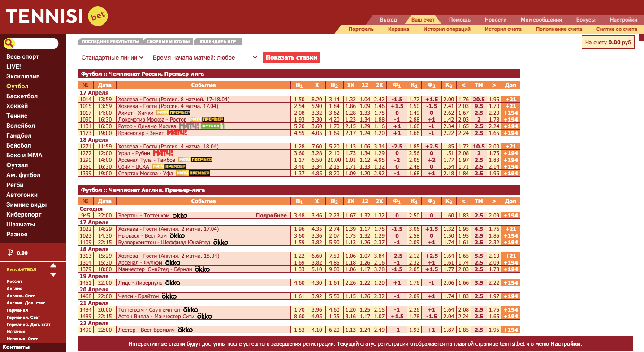The image size is (644, 352).
Task: Click П2 odds 20.00 on Арсенал Тула - Тамбов
Action: point(334,160)
